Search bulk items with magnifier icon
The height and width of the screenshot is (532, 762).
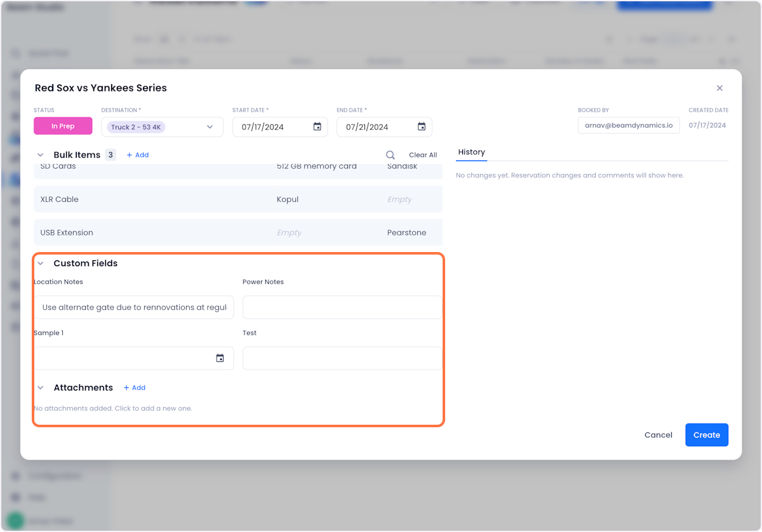391,155
